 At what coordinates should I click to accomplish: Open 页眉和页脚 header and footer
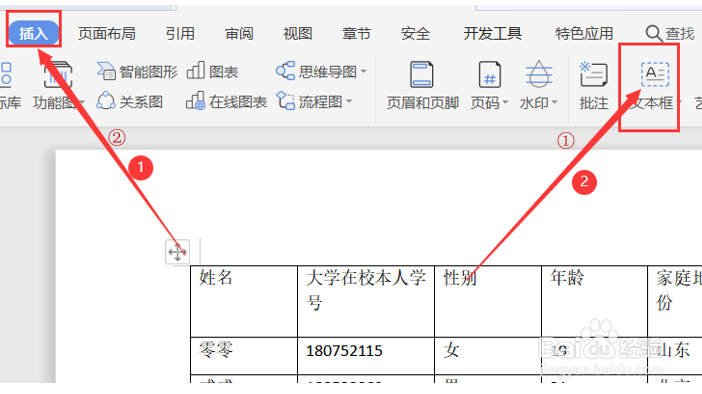point(422,86)
